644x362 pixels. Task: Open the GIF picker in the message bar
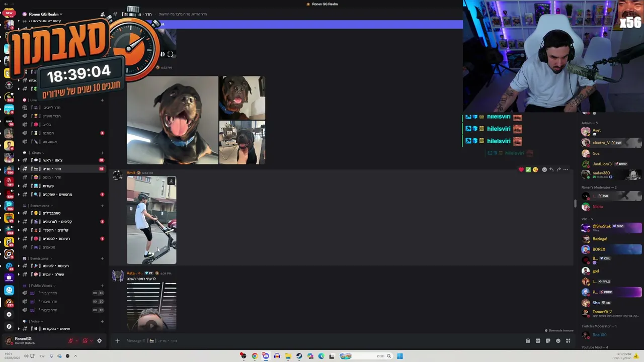538,341
